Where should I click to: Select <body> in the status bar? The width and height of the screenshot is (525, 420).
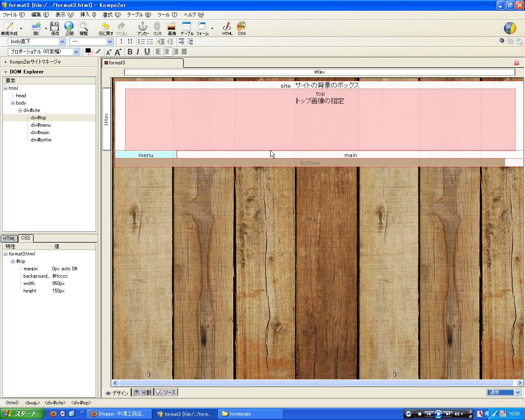click(x=32, y=403)
